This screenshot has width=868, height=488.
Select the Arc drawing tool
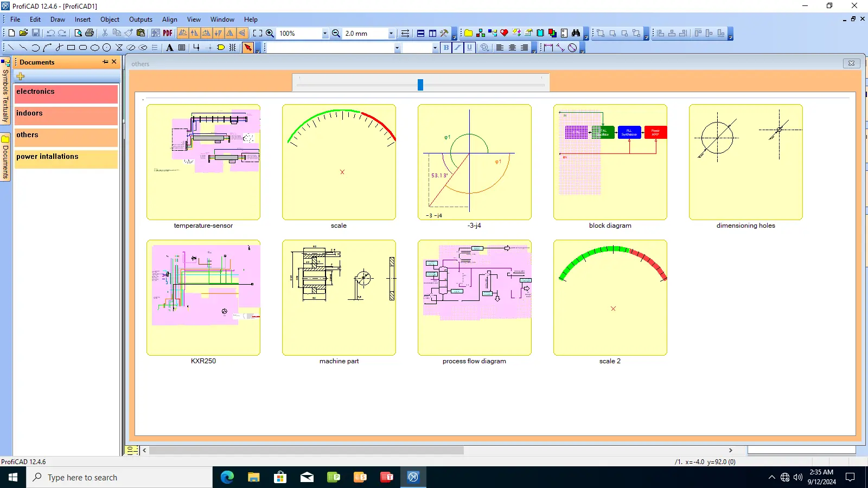click(35, 48)
